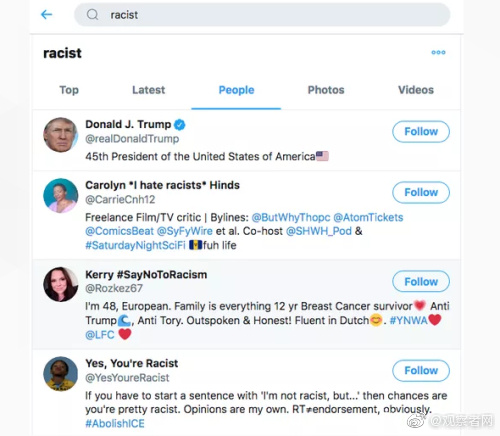
Task: Follow Kerry @Rozkez67
Action: pyautogui.click(x=421, y=282)
